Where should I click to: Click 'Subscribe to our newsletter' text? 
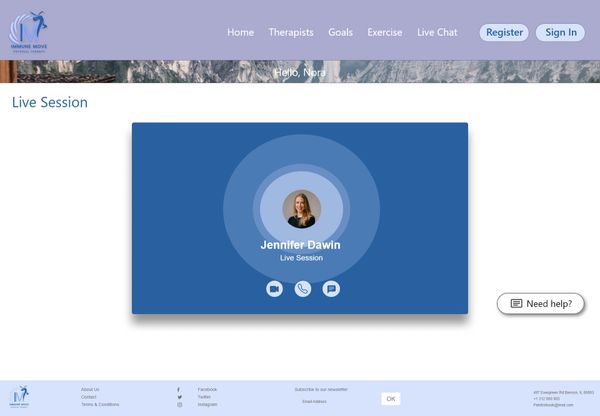321,389
